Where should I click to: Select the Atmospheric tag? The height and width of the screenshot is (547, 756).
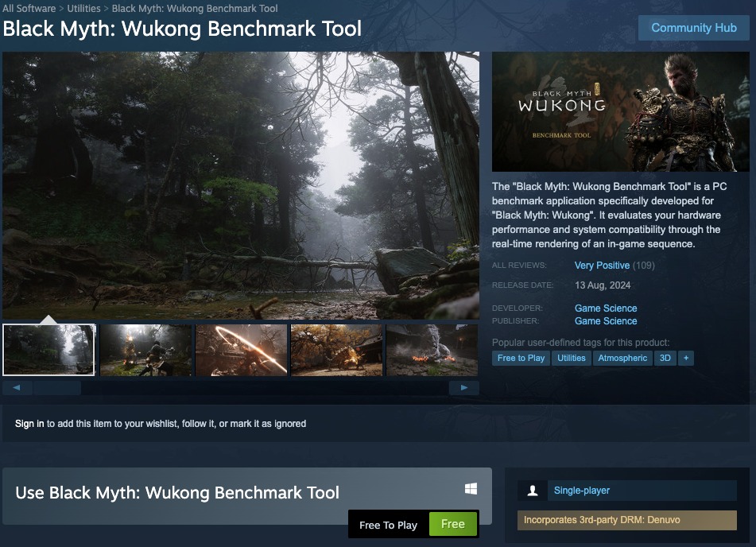pos(622,358)
